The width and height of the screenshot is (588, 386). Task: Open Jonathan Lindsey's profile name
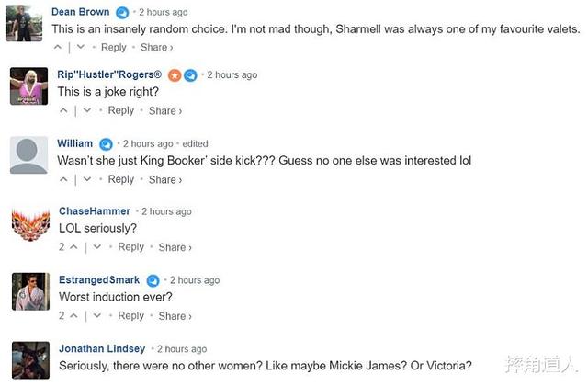[102, 349]
